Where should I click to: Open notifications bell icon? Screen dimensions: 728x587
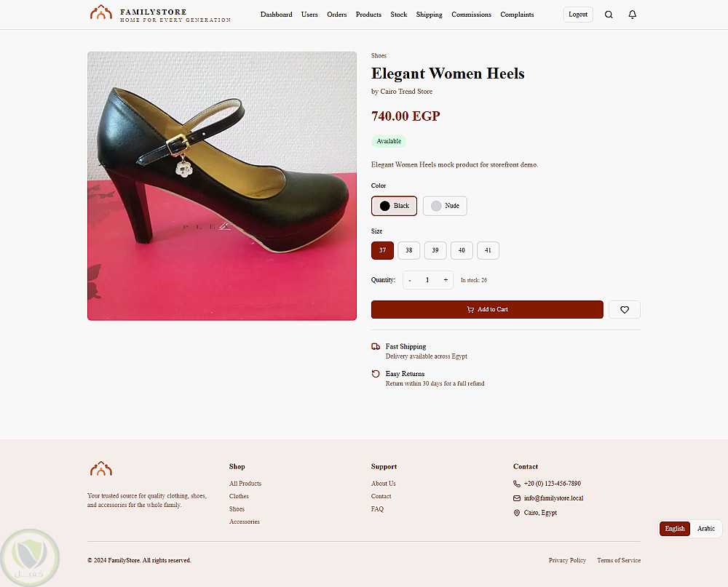tap(632, 15)
